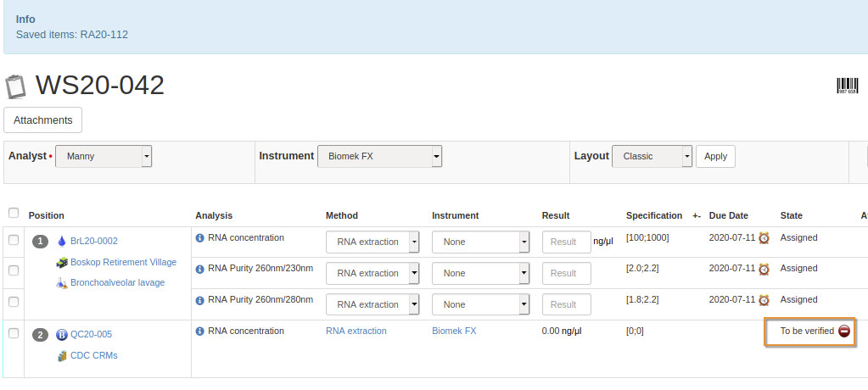Click the red retract icon next to To be verified
Viewport: 868px width, 390px height.
pos(844,331)
